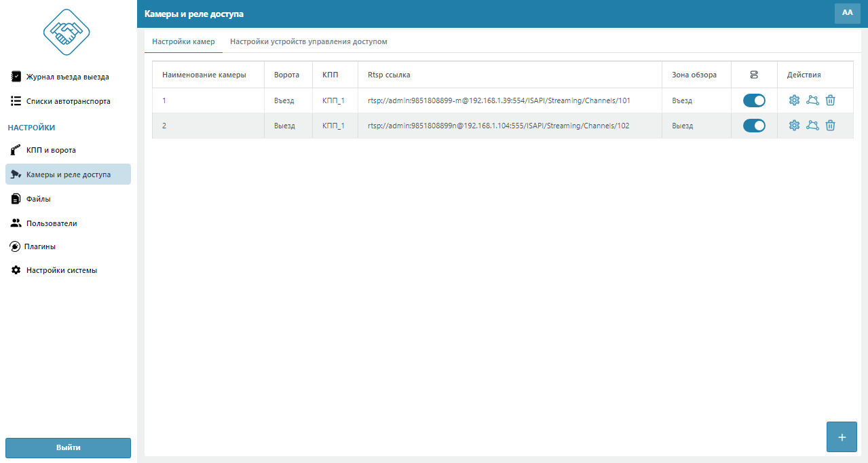Viewport: 868px width, 463px height.
Task: Open the AA user profile badge
Action: (847, 13)
